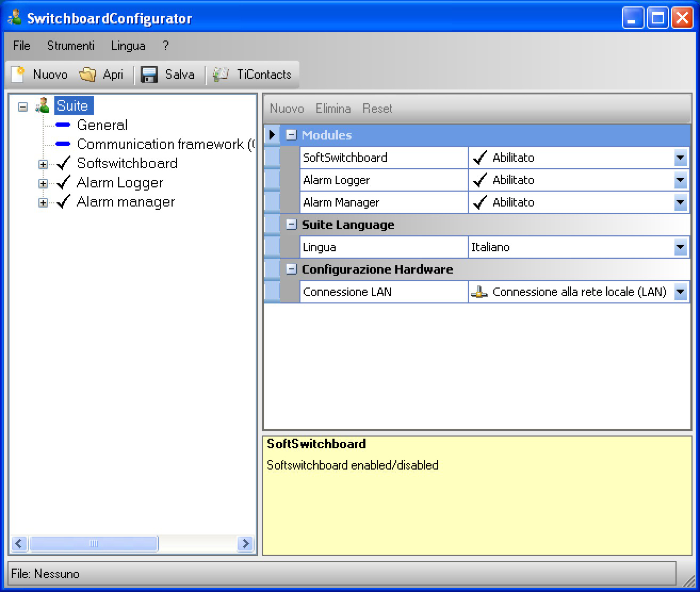Open the Connessione LAN dropdown arrow

(x=680, y=292)
